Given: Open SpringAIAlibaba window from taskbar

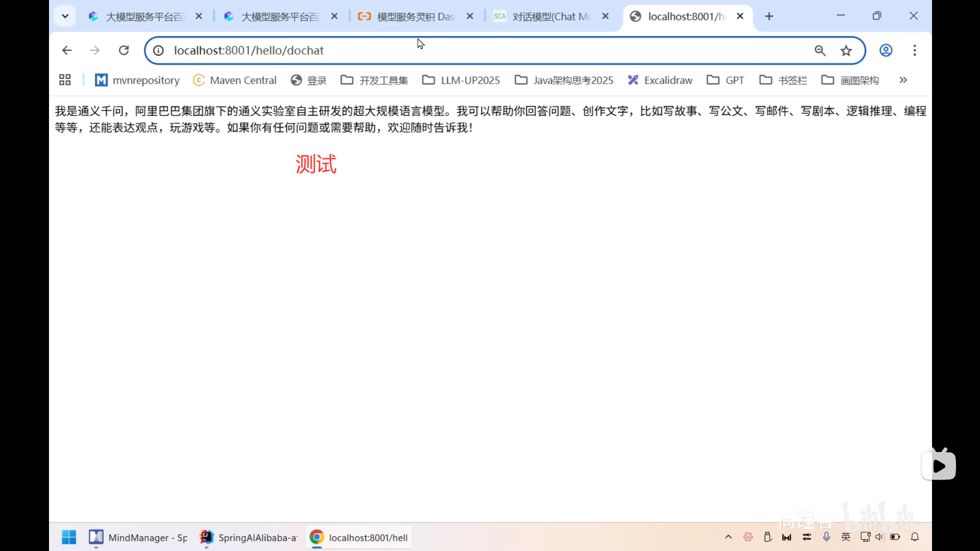Looking at the screenshot, I should point(248,537).
